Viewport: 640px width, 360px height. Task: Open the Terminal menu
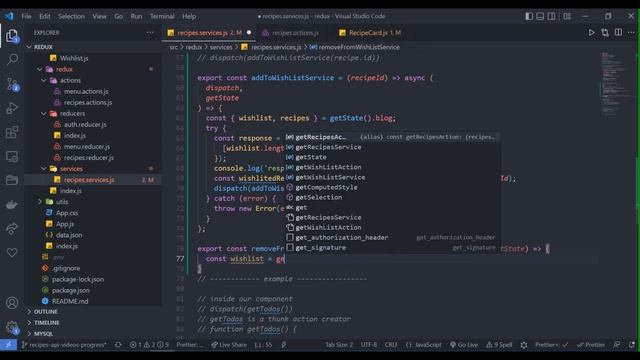pos(162,16)
